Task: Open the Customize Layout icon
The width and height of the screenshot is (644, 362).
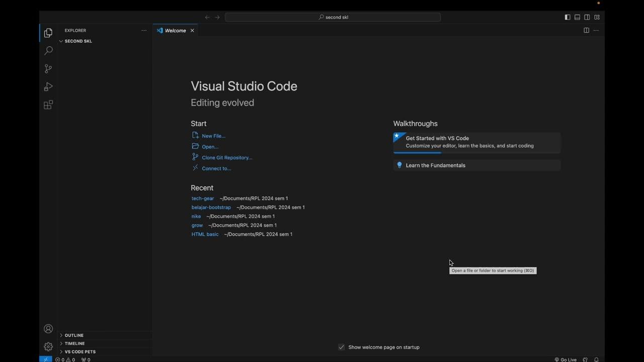Action: click(597, 17)
